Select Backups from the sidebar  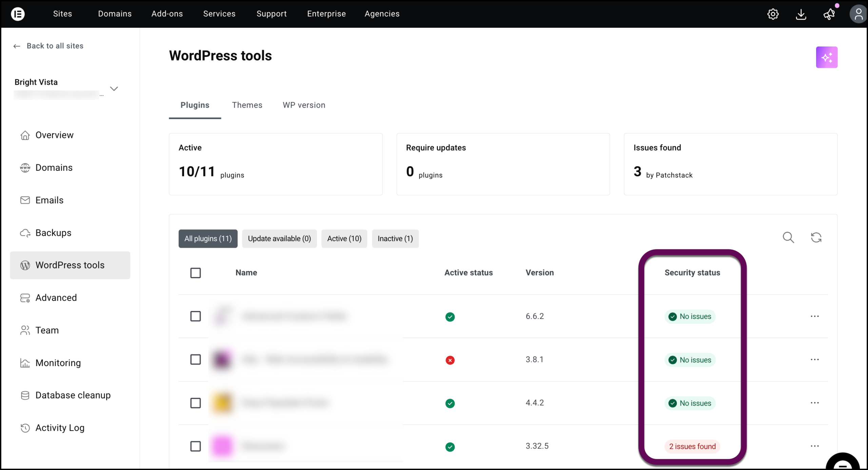[x=53, y=232]
